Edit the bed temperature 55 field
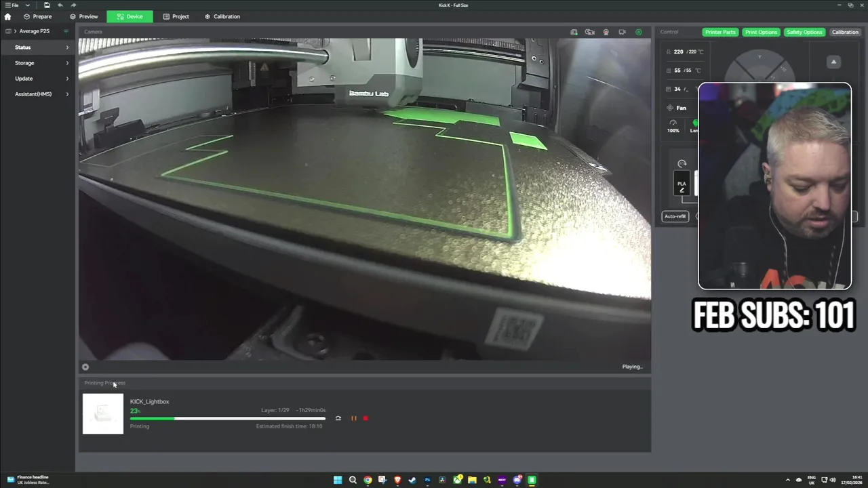The height and width of the screenshot is (488, 868). [685, 70]
